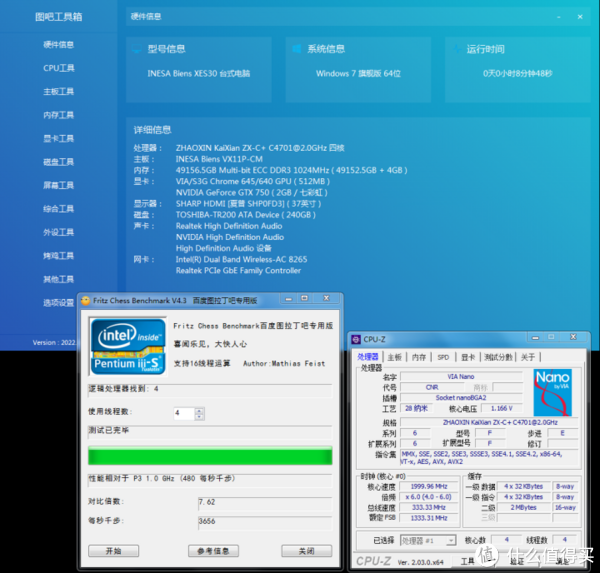The height and width of the screenshot is (573, 600).
Task: Open 磁盘工具 from the sidebar
Action: pos(58,162)
